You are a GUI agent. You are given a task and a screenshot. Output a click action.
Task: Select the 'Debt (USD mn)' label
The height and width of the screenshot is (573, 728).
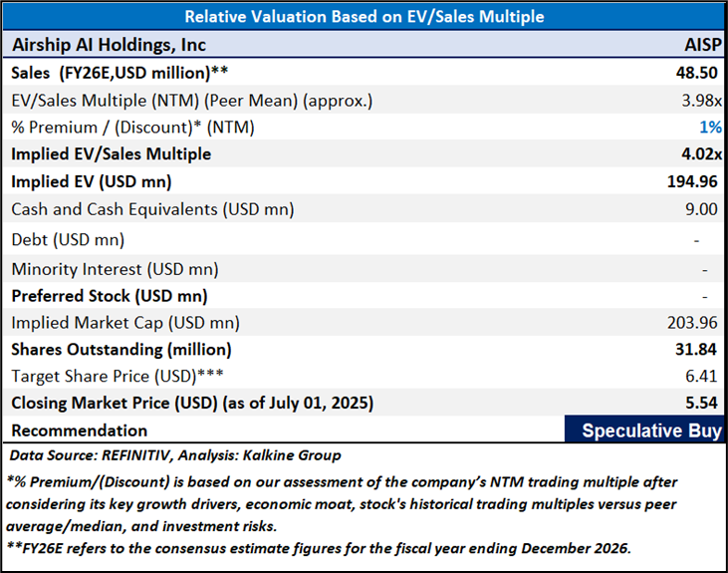click(x=68, y=240)
